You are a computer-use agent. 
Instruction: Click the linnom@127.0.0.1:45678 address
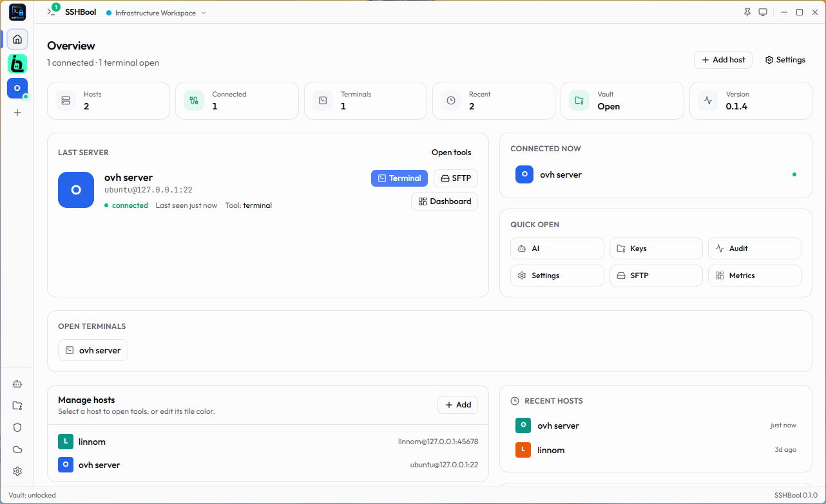click(438, 442)
